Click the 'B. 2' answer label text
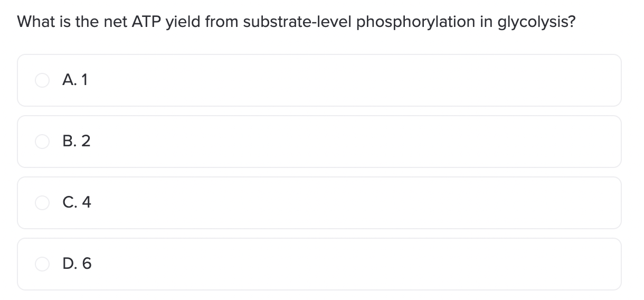Image resolution: width=644 pixels, height=300 pixels. 77,142
